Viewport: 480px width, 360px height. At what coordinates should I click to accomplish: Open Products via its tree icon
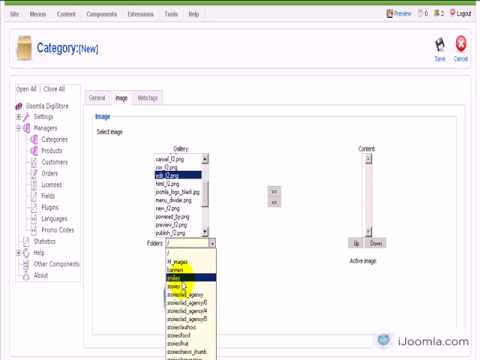pyautogui.click(x=34, y=151)
